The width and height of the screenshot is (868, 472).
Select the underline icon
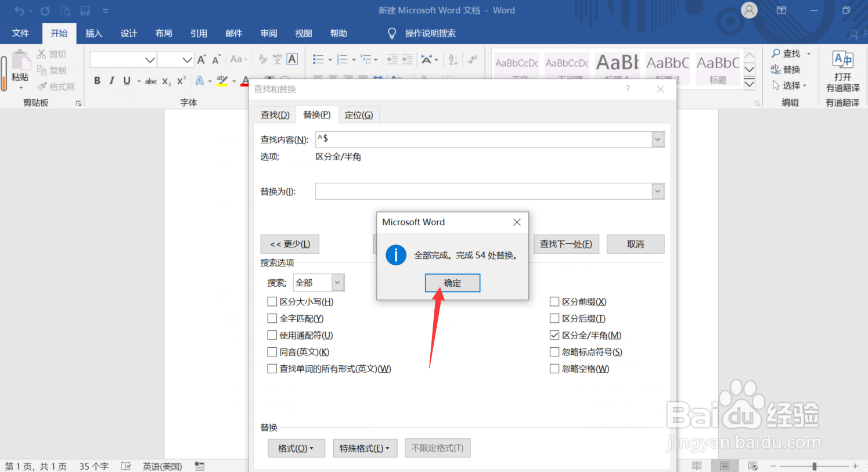(127, 81)
